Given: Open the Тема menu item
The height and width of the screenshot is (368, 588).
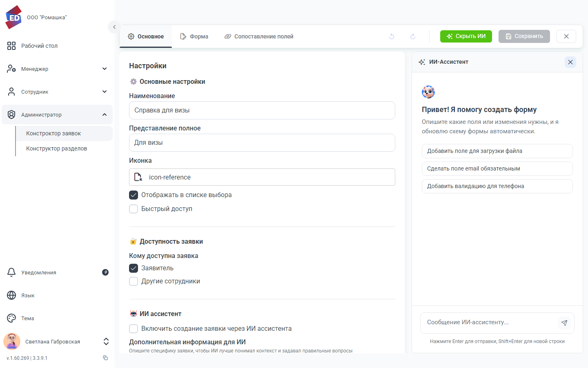Looking at the screenshot, I should (x=57, y=318).
